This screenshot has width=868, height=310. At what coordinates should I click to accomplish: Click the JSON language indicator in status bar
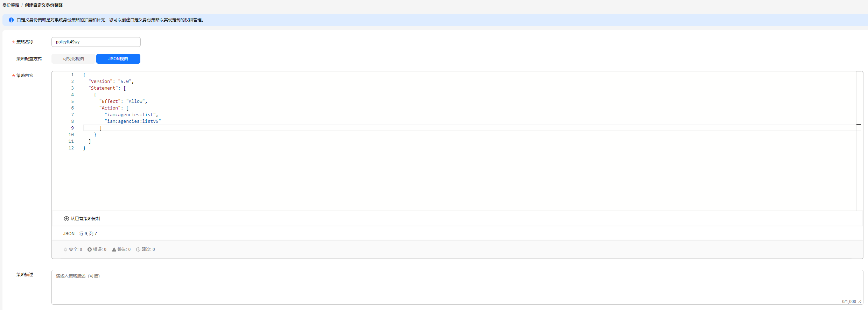pos(69,234)
